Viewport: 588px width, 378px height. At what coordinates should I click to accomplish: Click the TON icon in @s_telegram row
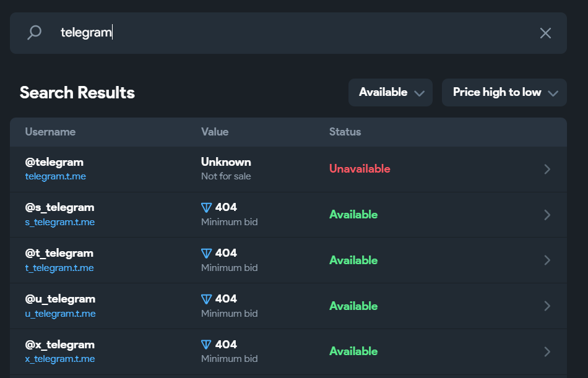click(207, 208)
